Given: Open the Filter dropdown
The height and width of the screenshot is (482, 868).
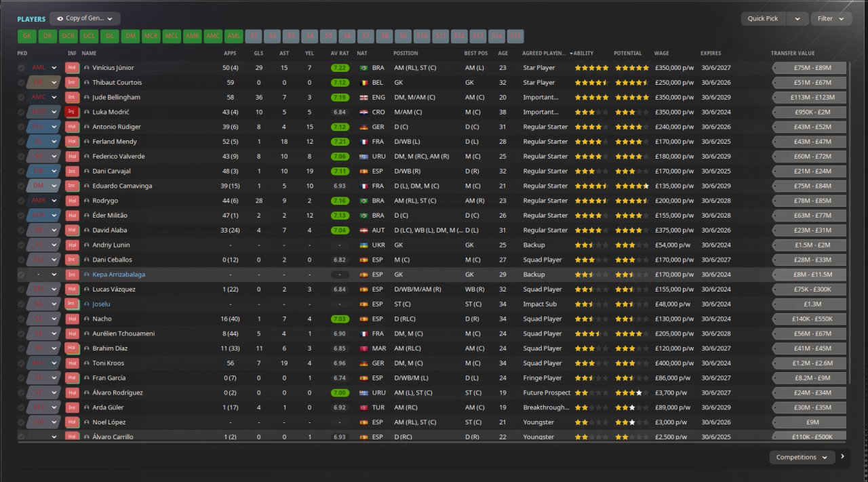Looking at the screenshot, I should coord(831,19).
